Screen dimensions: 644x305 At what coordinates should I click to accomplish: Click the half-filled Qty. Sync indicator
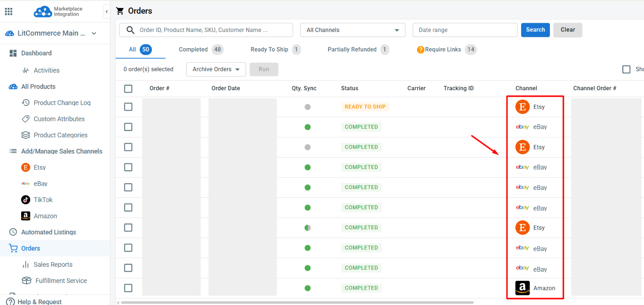[307, 228]
